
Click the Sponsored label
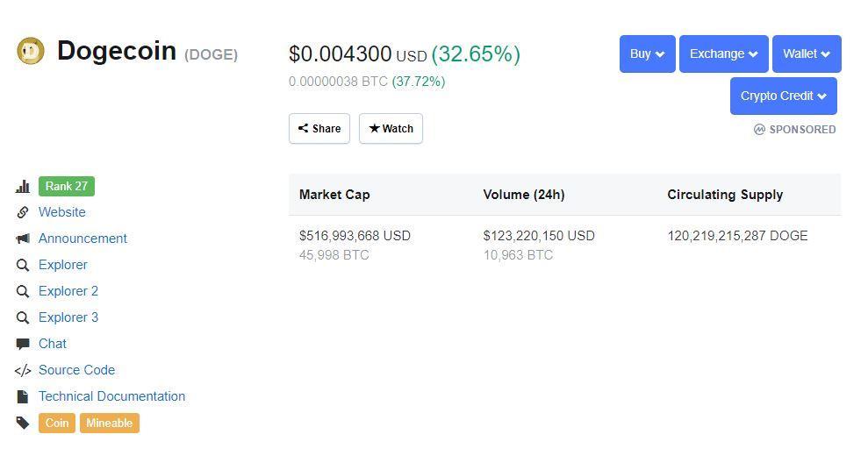(x=795, y=130)
